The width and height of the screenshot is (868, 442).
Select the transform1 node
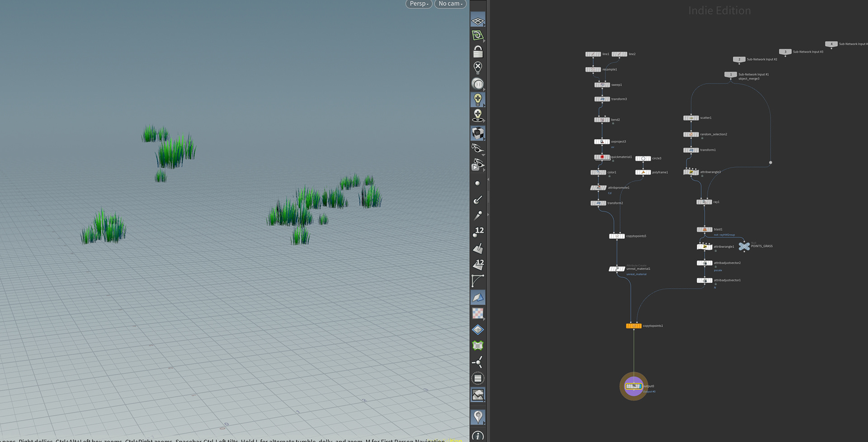pyautogui.click(x=691, y=150)
